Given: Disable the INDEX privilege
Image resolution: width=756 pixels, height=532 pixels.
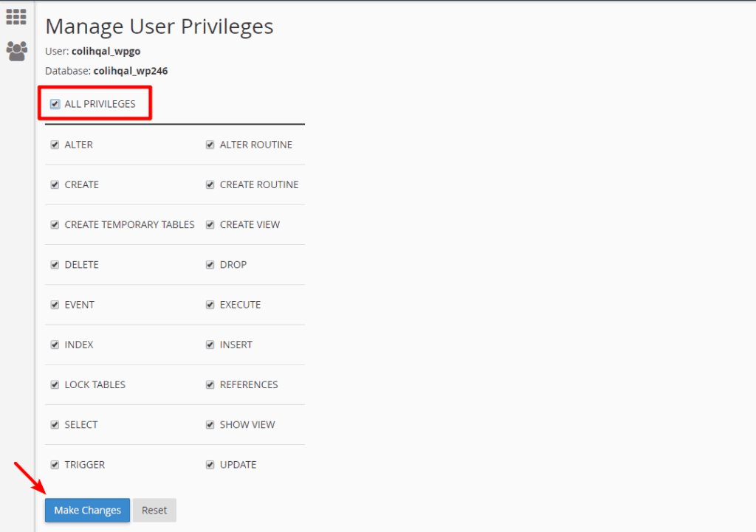Looking at the screenshot, I should (x=55, y=345).
